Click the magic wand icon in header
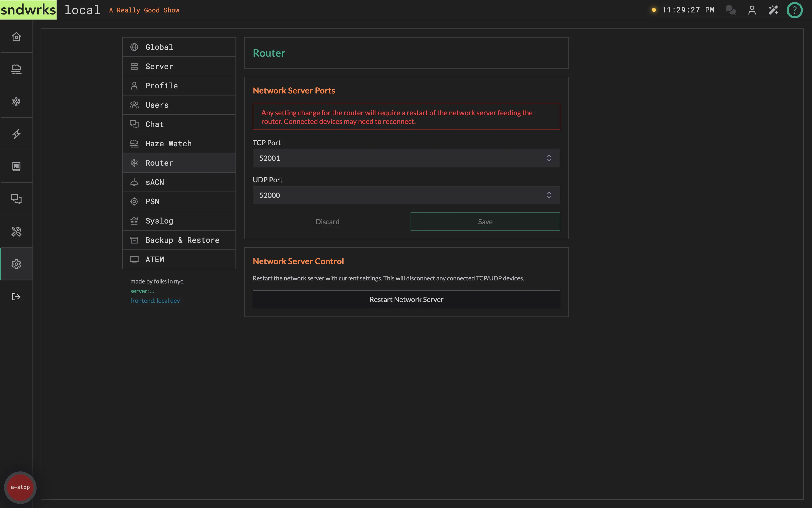This screenshot has width=812, height=508. coord(773,10)
